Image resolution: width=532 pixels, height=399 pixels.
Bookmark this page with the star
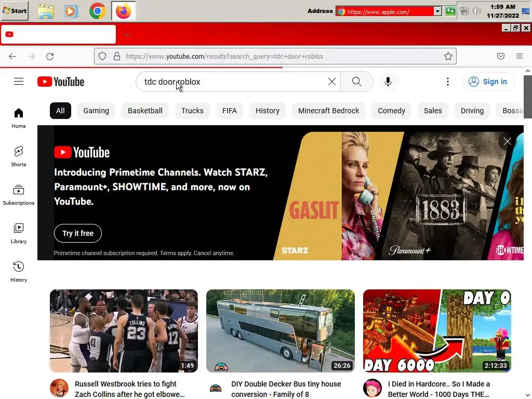tap(448, 56)
